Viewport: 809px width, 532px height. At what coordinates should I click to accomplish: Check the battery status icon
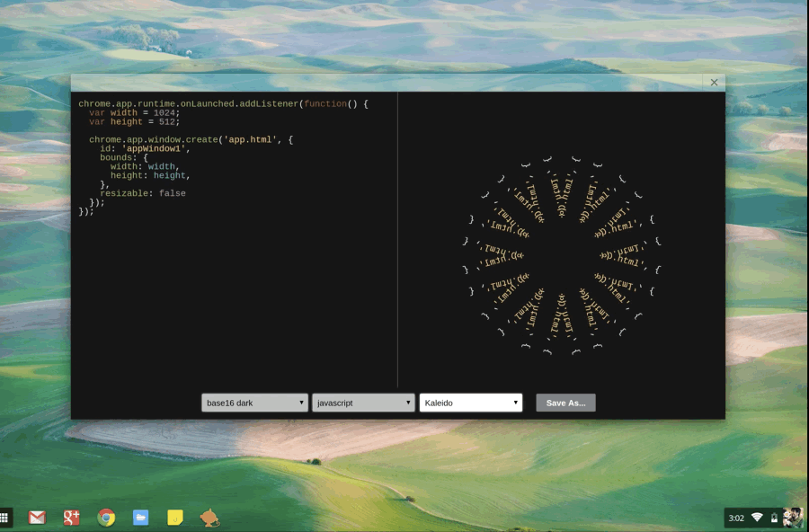(x=774, y=518)
